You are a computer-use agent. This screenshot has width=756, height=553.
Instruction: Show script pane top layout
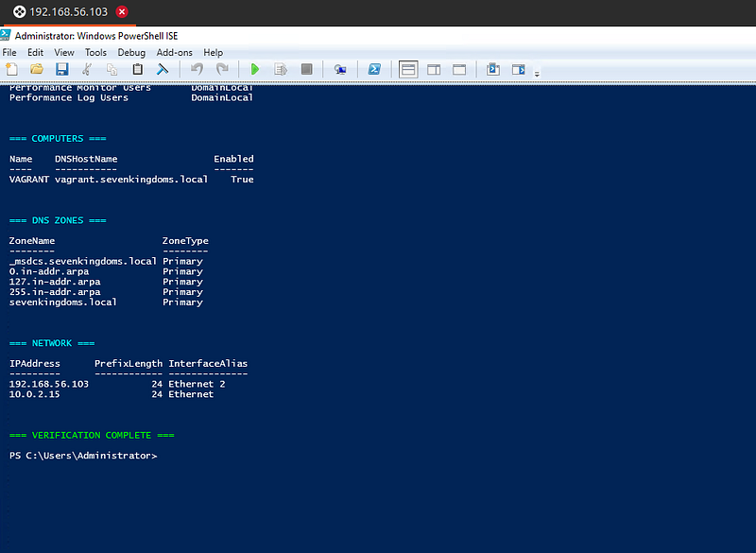coord(408,69)
